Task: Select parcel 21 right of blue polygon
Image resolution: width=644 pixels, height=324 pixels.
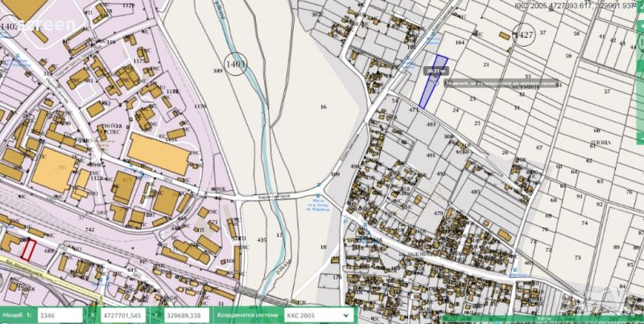Action: (486, 64)
